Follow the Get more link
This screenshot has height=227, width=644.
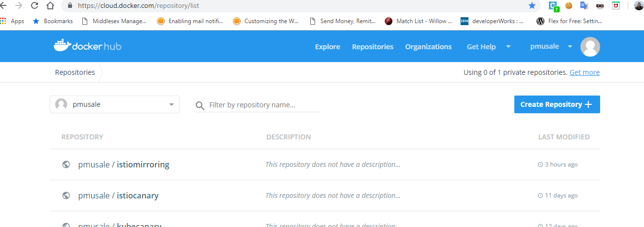click(584, 72)
